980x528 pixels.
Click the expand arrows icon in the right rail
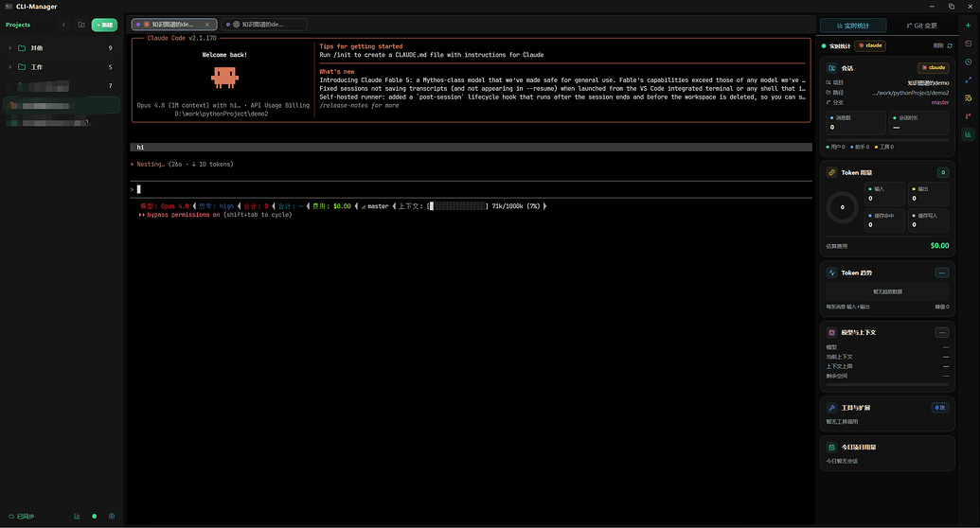pos(968,80)
